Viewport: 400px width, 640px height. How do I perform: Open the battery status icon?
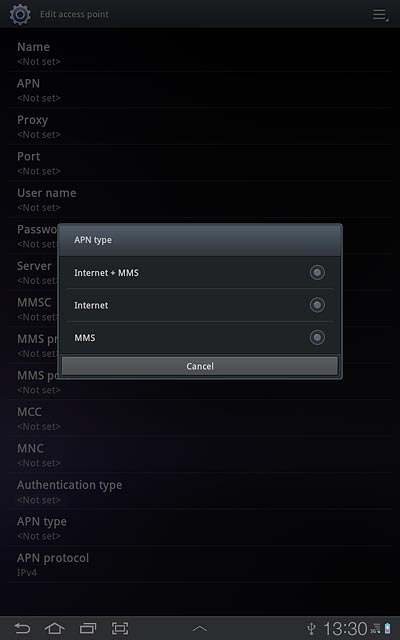point(387,628)
